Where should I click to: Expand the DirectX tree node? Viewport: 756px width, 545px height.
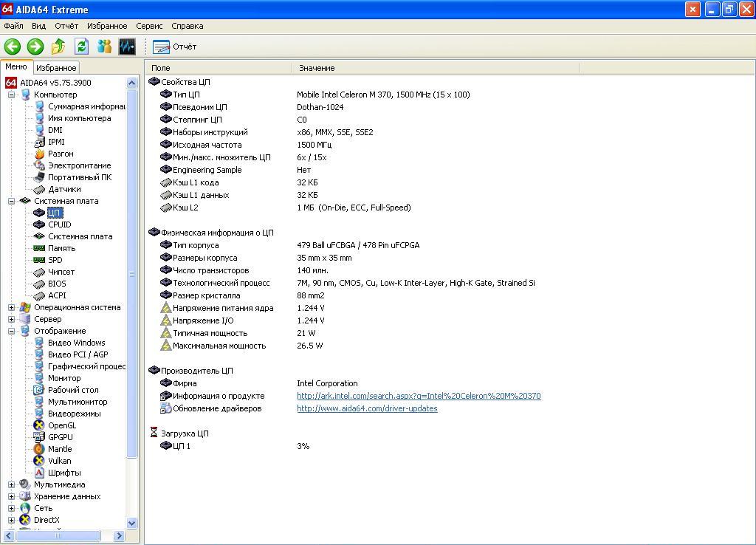click(x=11, y=520)
